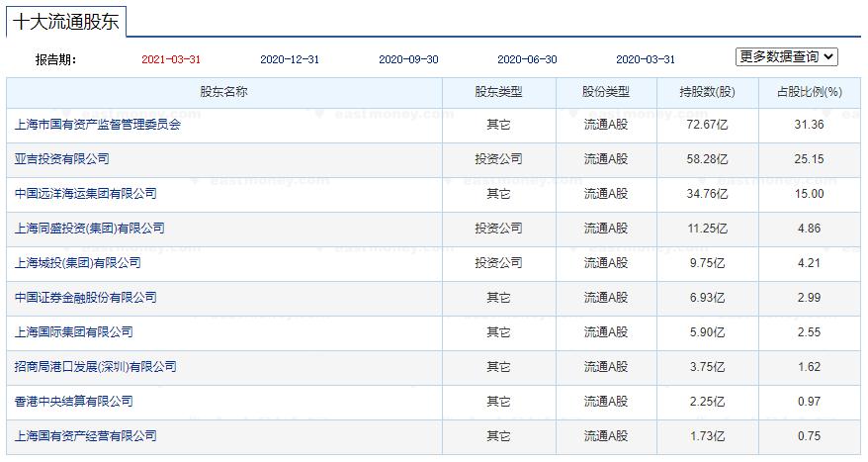The height and width of the screenshot is (462, 868).
Task: Open shareholder 招商局港口发展(深圳)有限公司
Action: coord(95,367)
